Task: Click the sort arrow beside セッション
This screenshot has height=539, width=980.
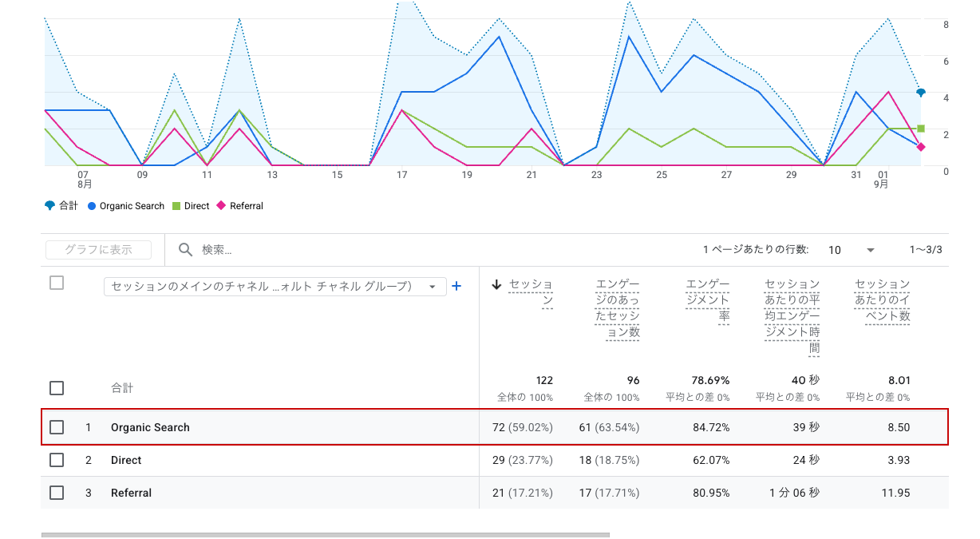Action: (x=496, y=284)
